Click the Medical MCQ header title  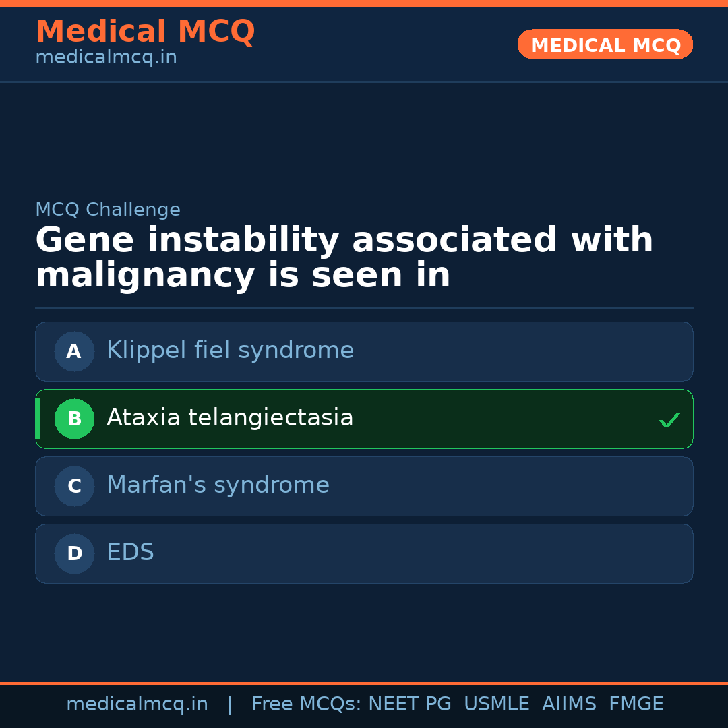click(145, 32)
